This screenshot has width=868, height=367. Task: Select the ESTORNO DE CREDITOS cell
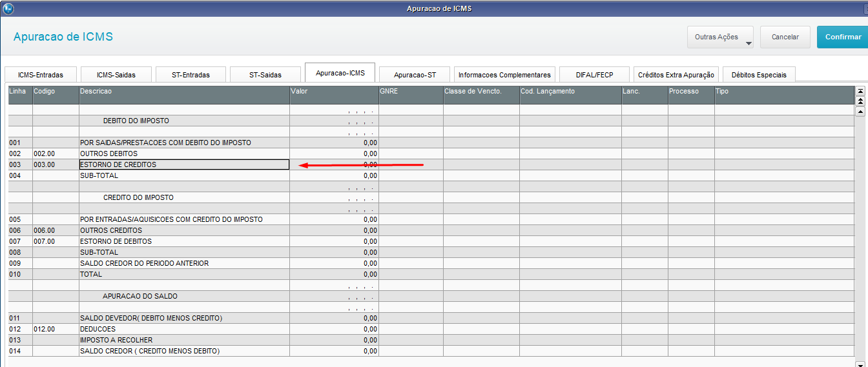184,164
